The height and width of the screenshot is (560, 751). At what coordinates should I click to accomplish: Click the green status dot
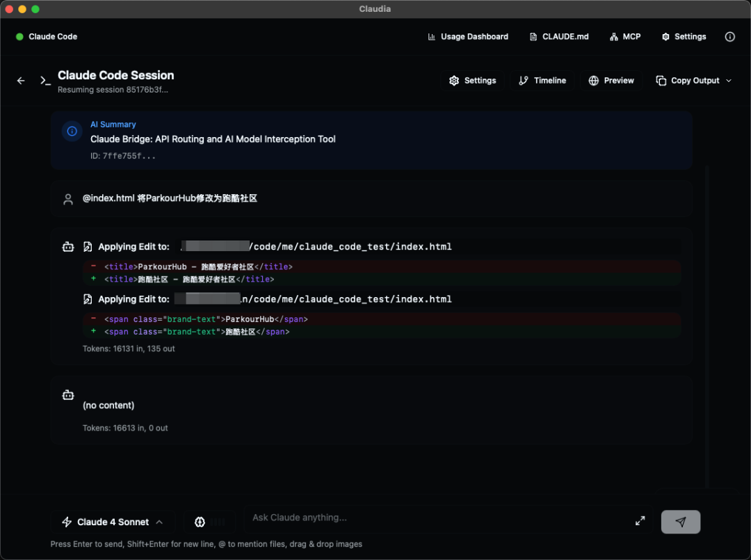(x=19, y=37)
